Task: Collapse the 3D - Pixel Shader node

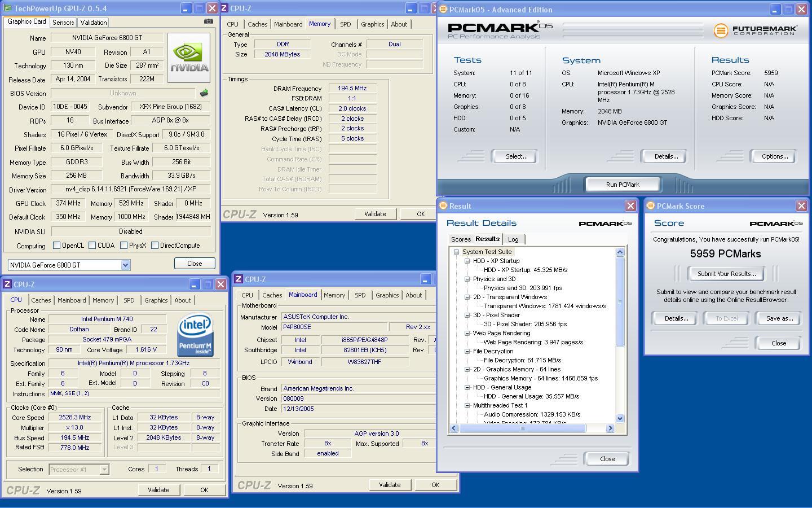Action: 467,315
